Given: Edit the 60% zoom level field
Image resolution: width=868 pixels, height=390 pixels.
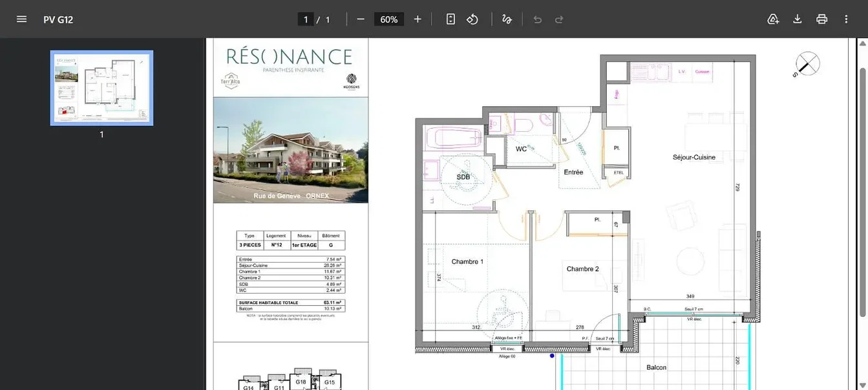Looking at the screenshot, I should [389, 19].
